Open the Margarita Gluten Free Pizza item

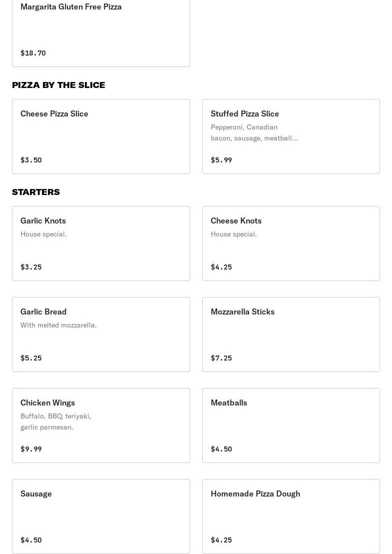point(101,30)
